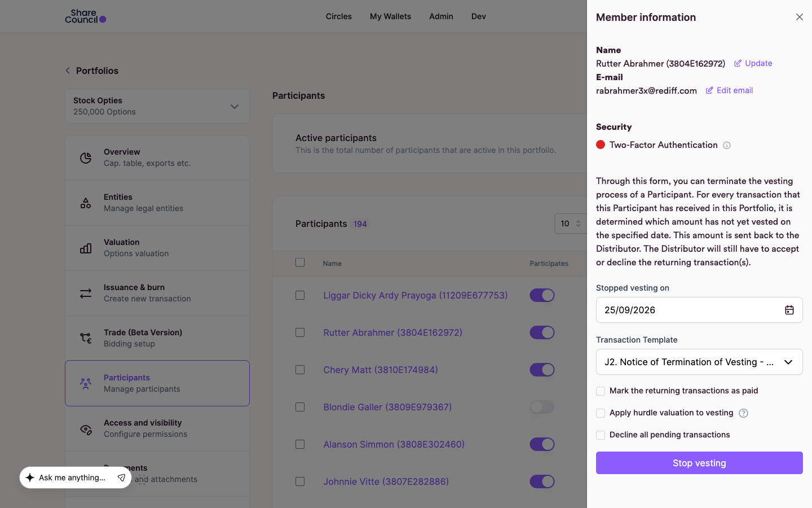This screenshot has height=508, width=812.
Task: Click the Overview pie chart icon
Action: [x=86, y=157]
